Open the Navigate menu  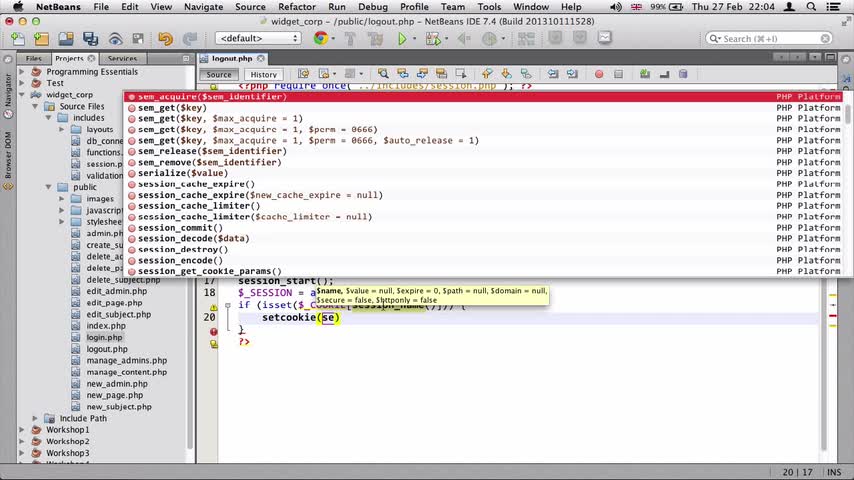203,7
